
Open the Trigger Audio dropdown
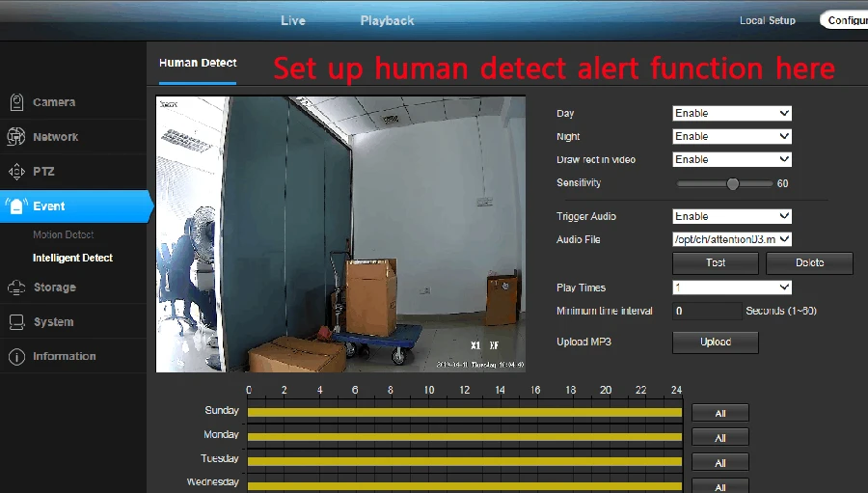[x=732, y=216]
